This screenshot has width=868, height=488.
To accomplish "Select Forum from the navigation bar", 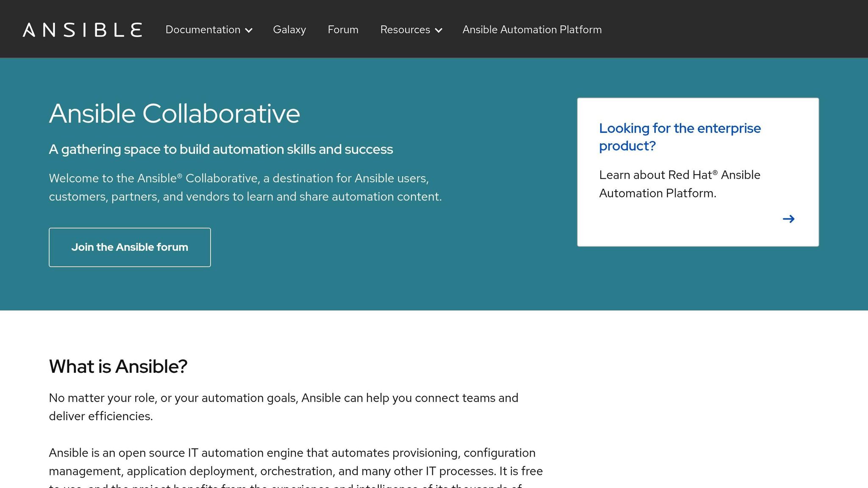I will [x=343, y=30].
